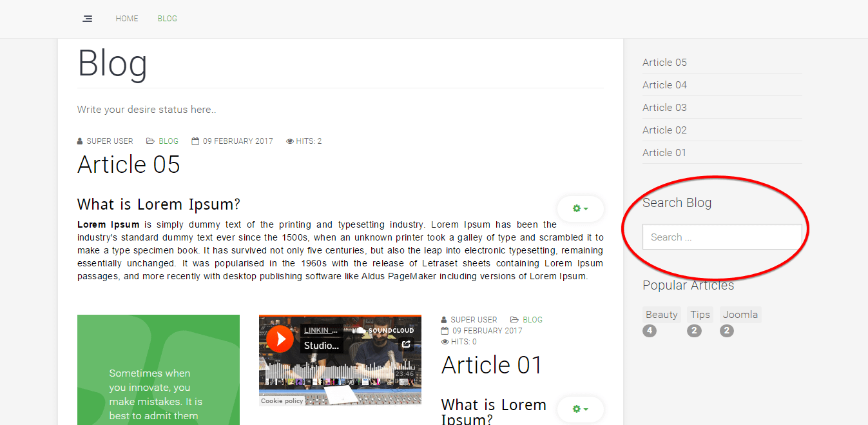
Task: Open Article 04 from the sidebar list
Action: pos(664,85)
